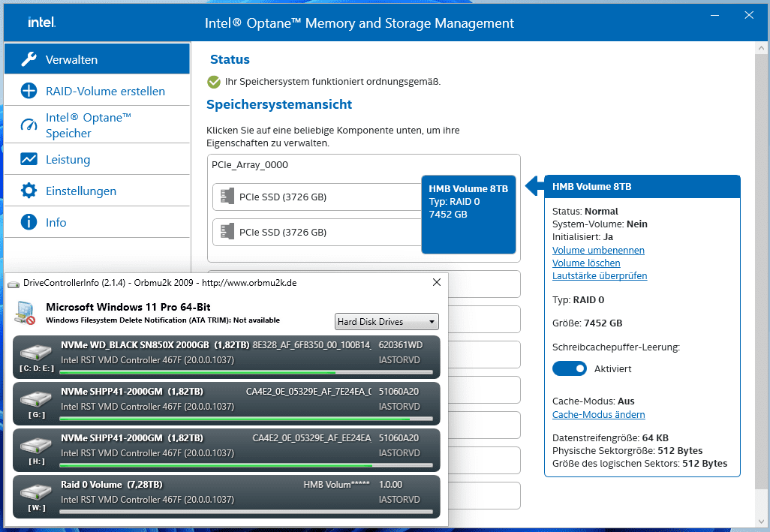Screen dimensions: 770x532
Task: Click usage bar of WD_BLACK SN850X drive
Action: tap(246, 372)
